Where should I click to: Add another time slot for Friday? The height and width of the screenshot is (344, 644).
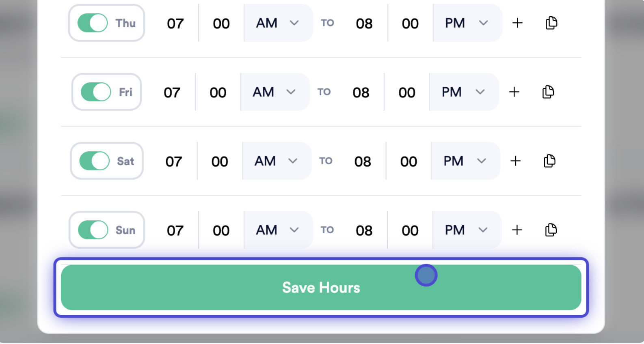tap(514, 92)
